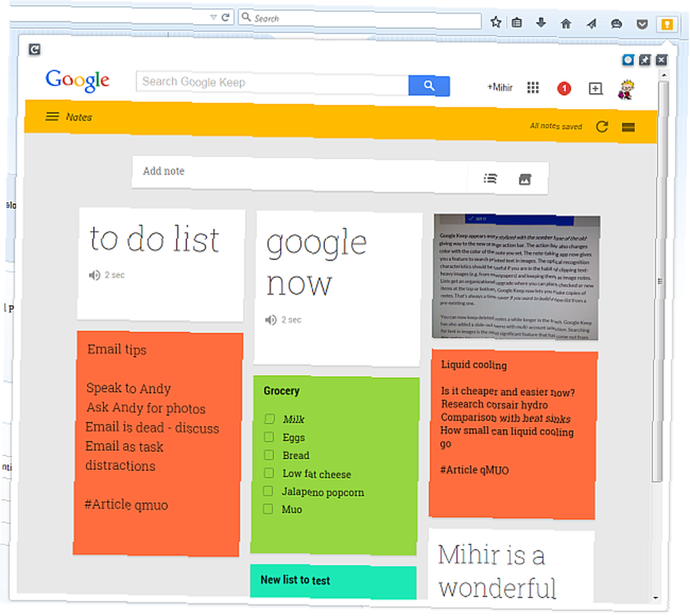Open the Email tips note
Screen dimensions: 690x616
point(158,443)
